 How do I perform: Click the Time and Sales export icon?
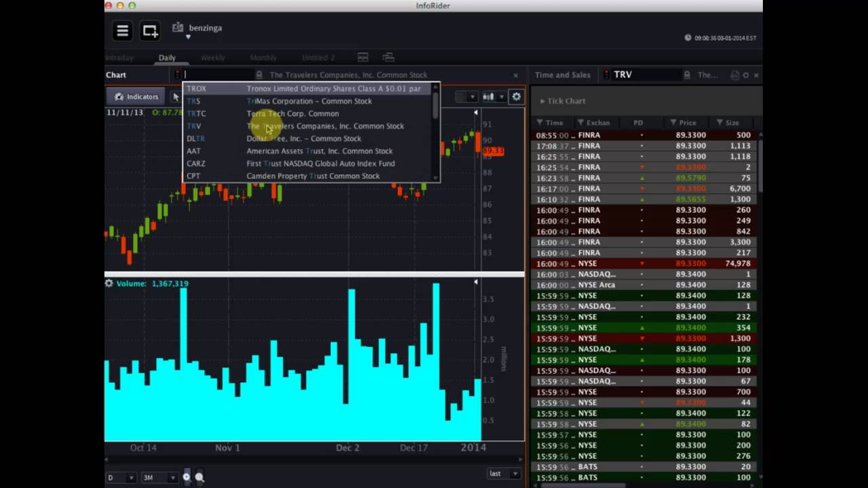click(734, 75)
